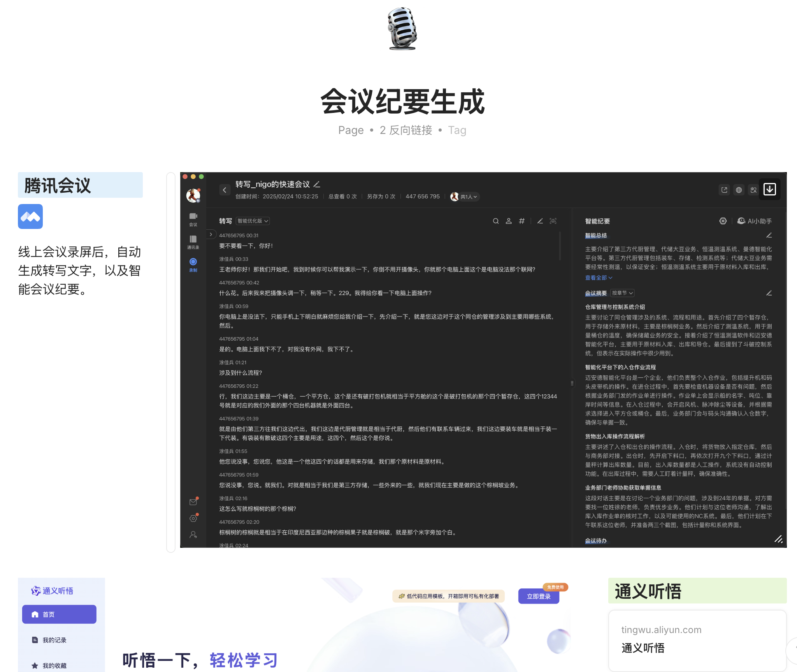This screenshot has width=797, height=672.
Task: Click the transcript scrollbar
Action: tap(560, 246)
